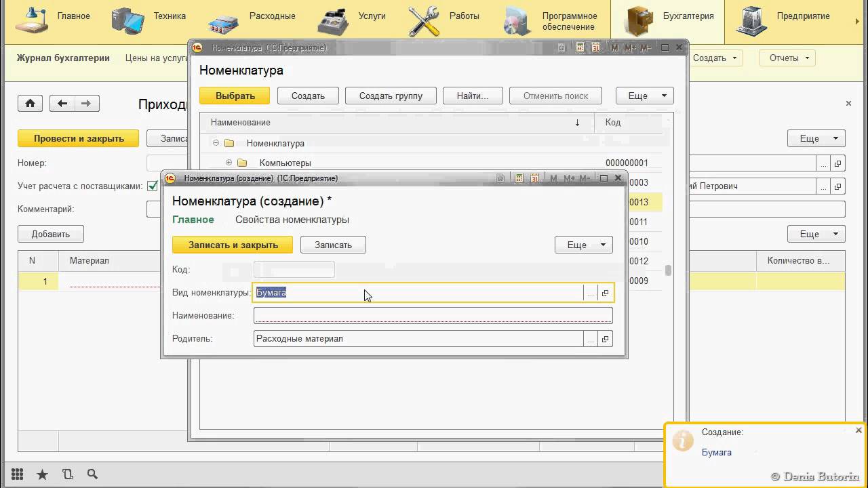Image resolution: width=868 pixels, height=488 pixels.
Task: Select the Номенклатура root folder row
Action: (431, 143)
